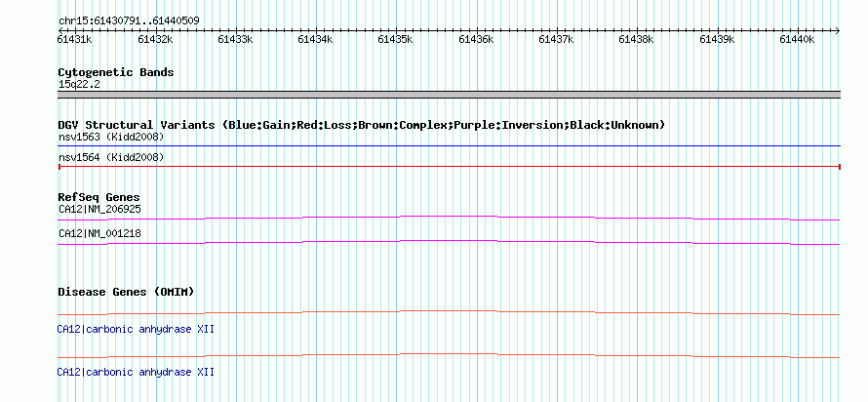
Task: Click the second orange OMIM CA12 gene line
Action: (x=449, y=355)
